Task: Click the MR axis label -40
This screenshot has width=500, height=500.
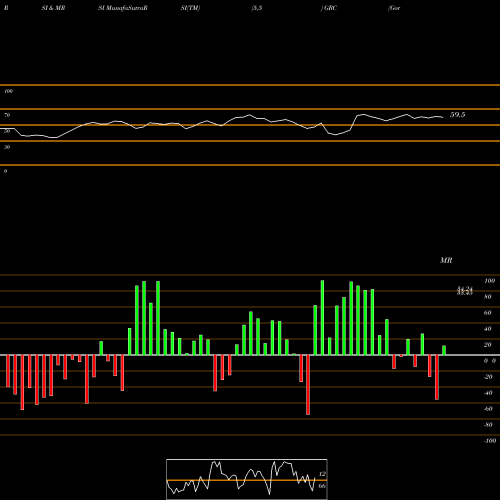Action: click(x=488, y=393)
